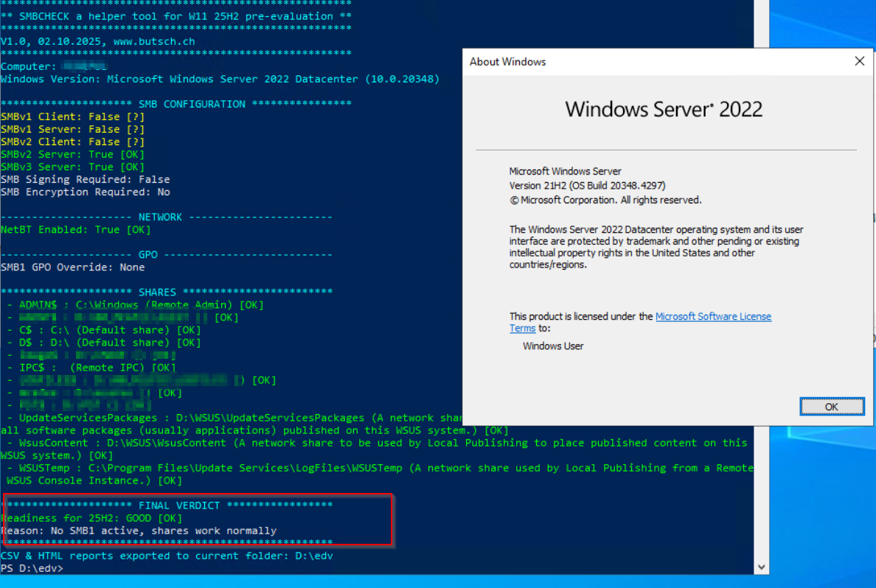Open the Microsoft Software License Terms link
Image resolution: width=876 pixels, height=588 pixels.
point(712,316)
